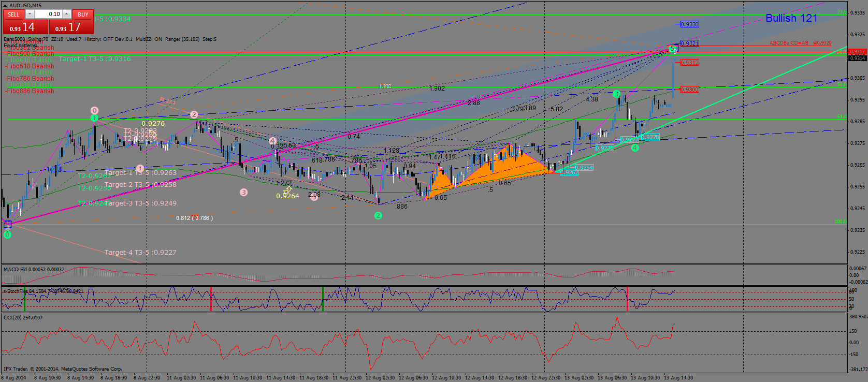Click the BUY button

coord(83,14)
